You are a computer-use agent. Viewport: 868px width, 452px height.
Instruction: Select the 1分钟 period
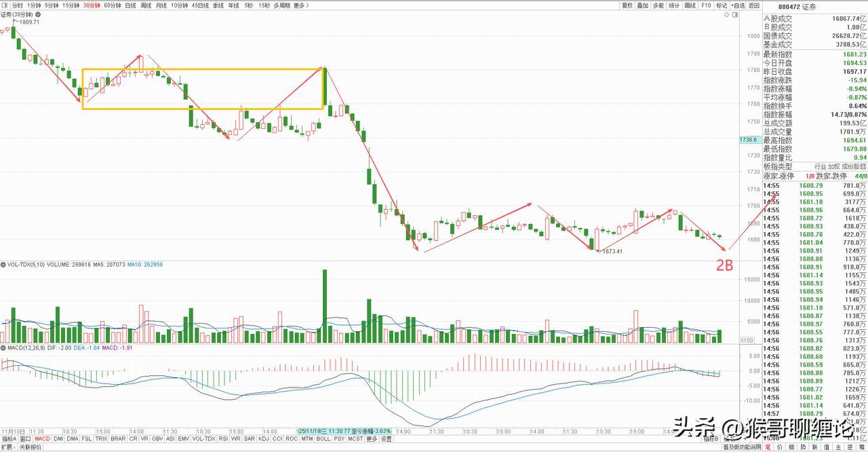34,5
